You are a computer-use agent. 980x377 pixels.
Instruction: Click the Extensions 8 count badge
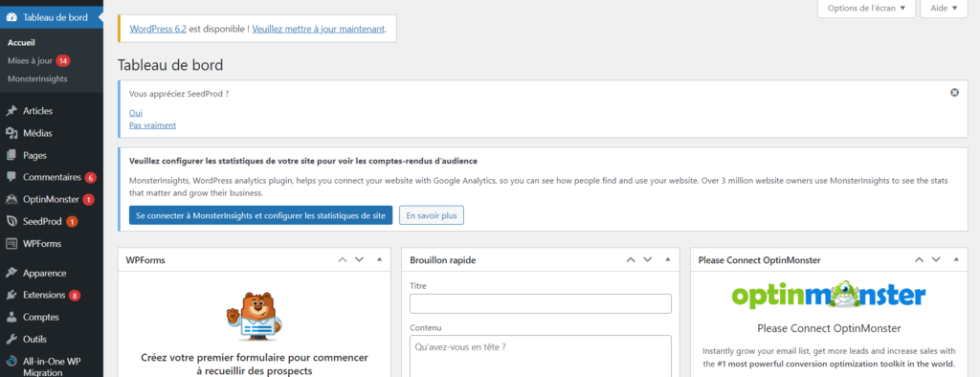pos(75,295)
